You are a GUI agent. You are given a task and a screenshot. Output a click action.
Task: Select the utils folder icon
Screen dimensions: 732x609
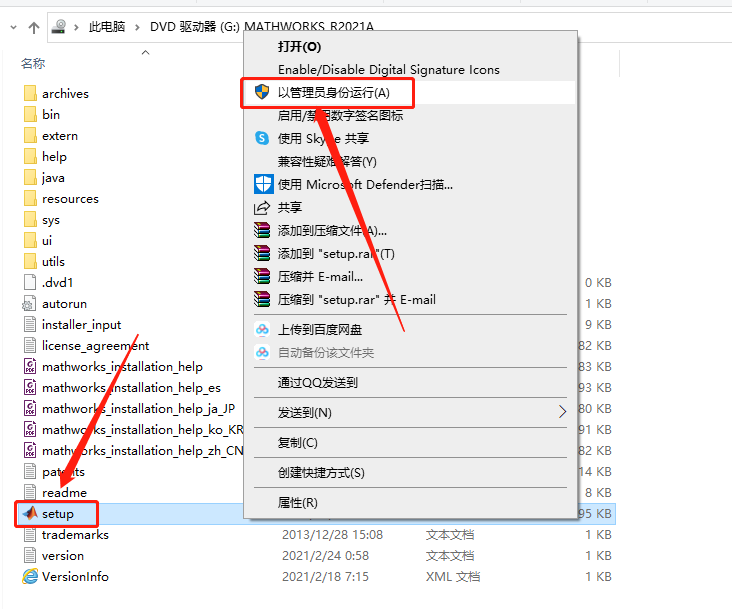[30, 261]
